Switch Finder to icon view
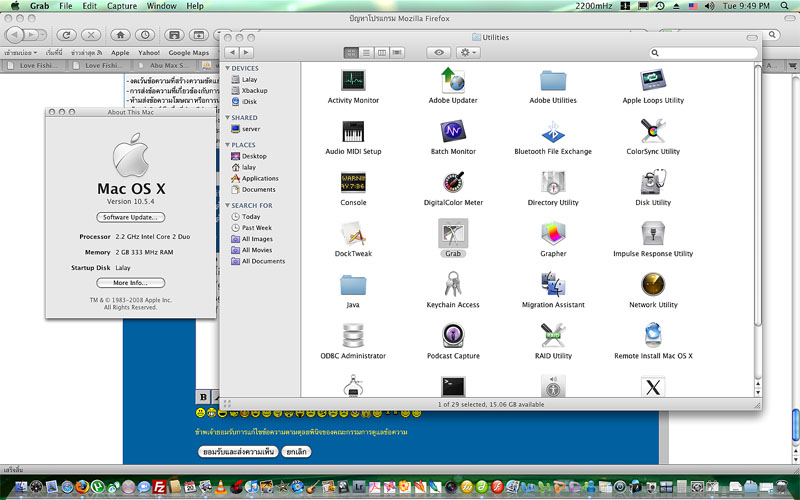 coord(351,53)
